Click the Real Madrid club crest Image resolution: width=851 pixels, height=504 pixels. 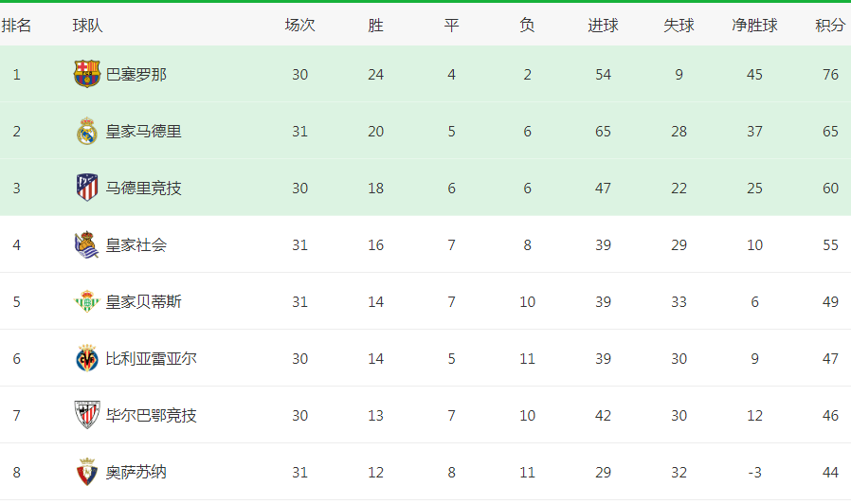pyautogui.click(x=87, y=131)
